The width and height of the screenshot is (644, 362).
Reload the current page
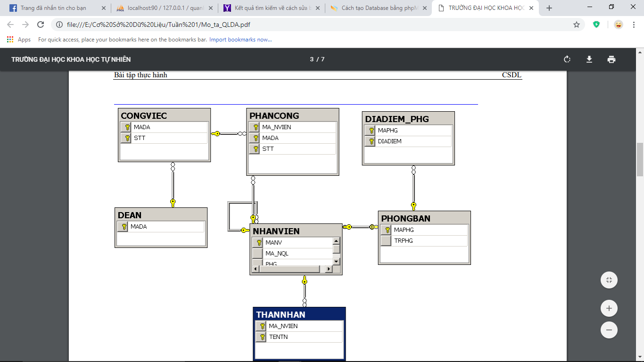tap(41, 25)
